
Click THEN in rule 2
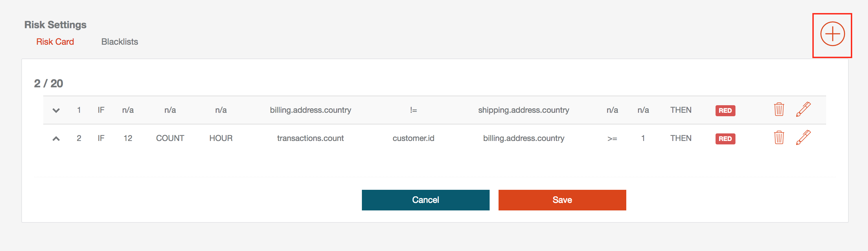click(x=681, y=138)
